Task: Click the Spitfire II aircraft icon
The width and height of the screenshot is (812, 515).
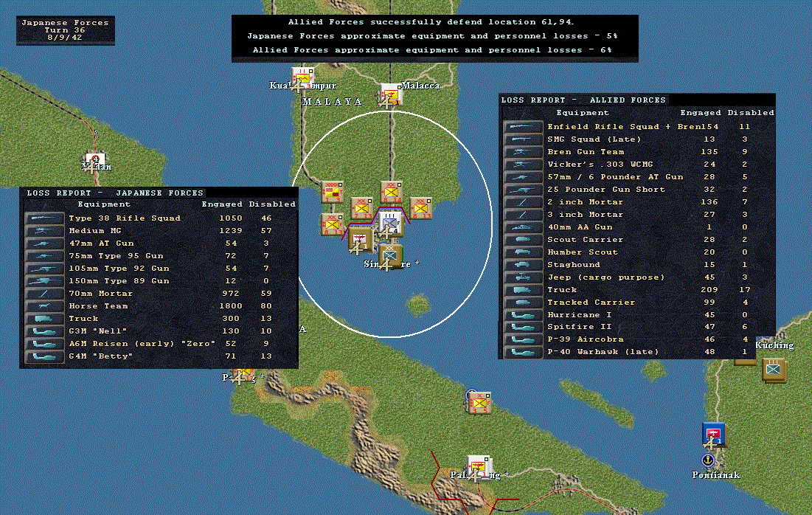Action: [523, 327]
